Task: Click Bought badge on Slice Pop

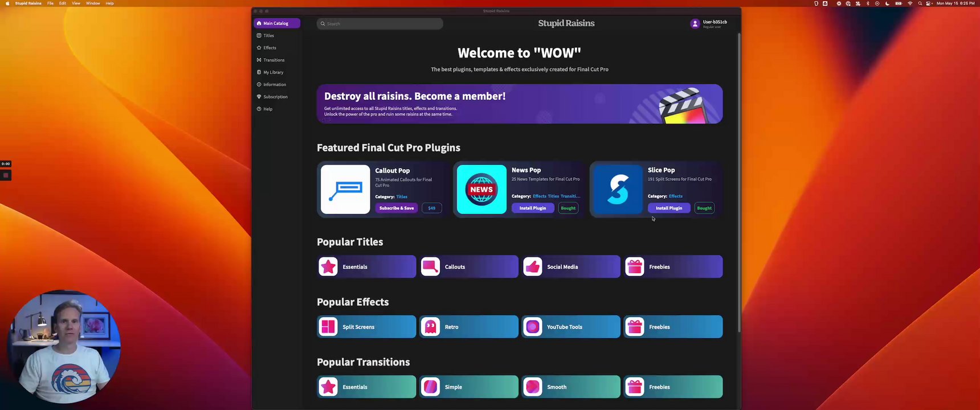Action: 704,208
